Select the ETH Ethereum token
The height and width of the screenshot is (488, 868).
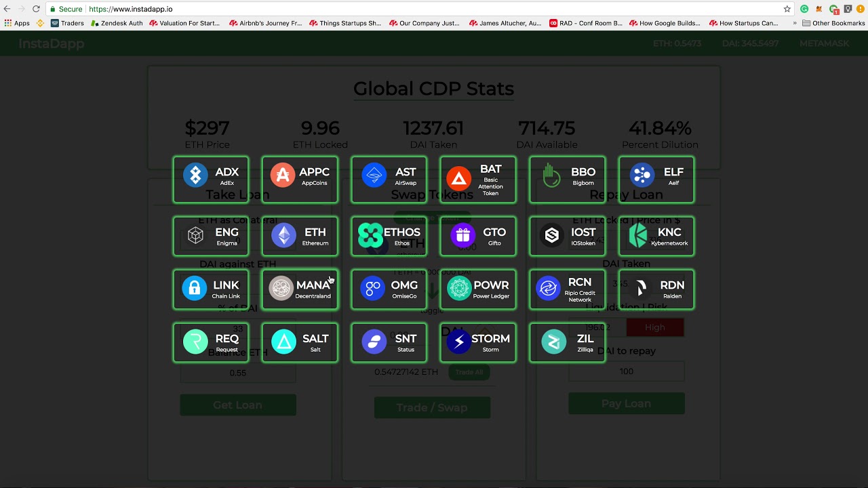pos(300,236)
